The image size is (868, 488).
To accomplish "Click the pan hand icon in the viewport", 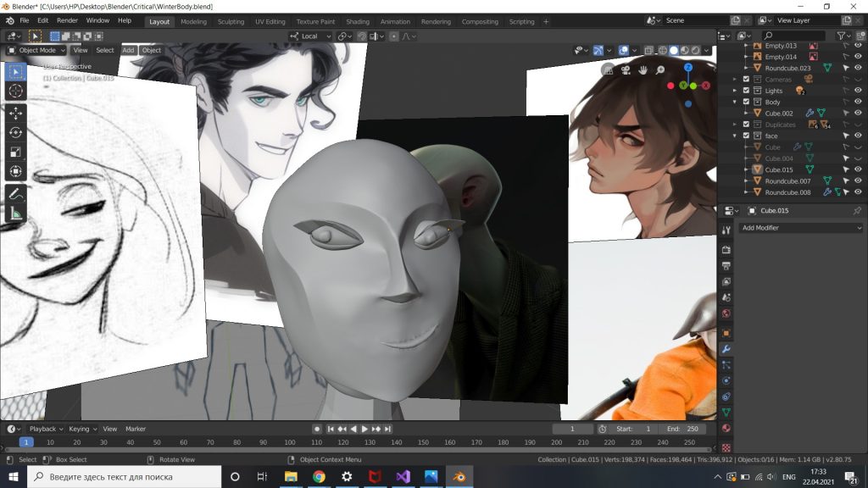I will [643, 70].
